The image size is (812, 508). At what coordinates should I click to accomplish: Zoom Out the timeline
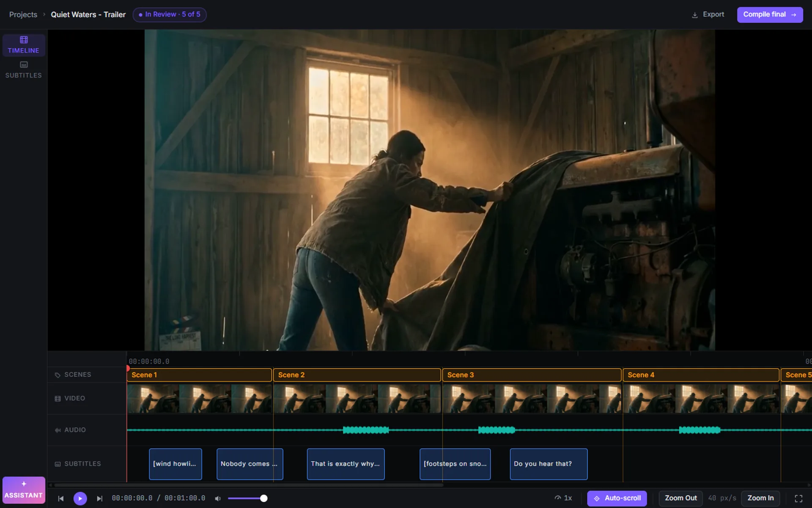click(x=680, y=498)
